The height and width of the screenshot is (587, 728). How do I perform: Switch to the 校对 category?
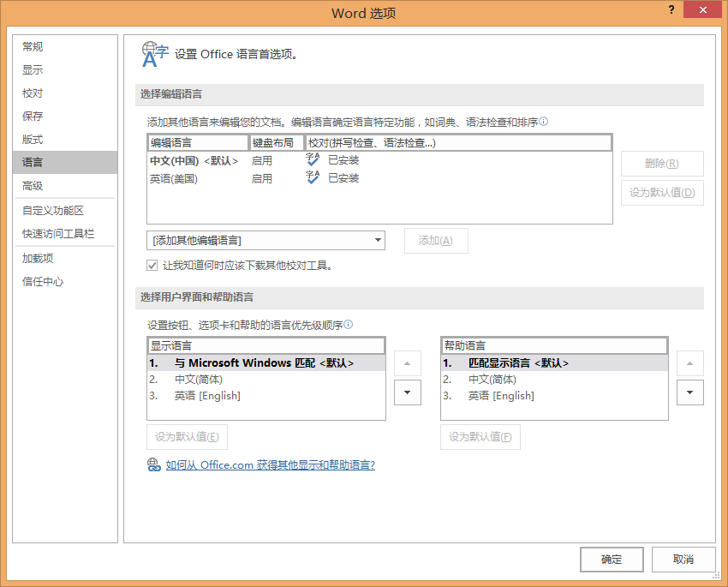(33, 93)
